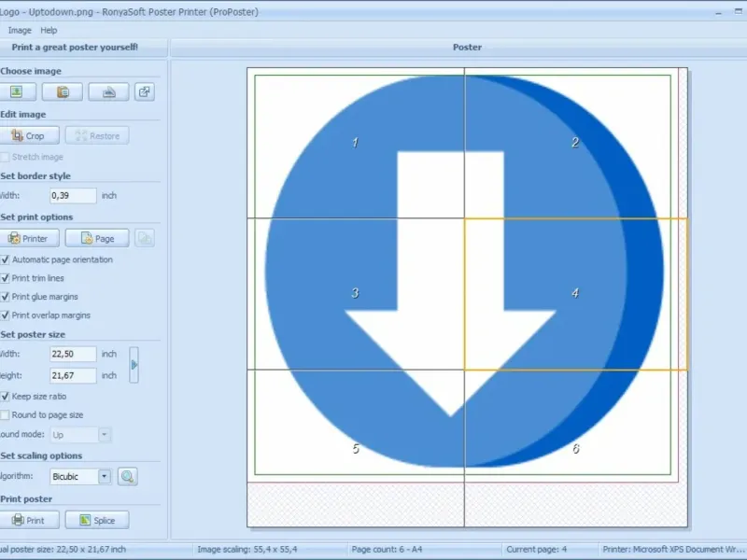
Task: Uncheck Print overlap margins
Action: coord(5,315)
